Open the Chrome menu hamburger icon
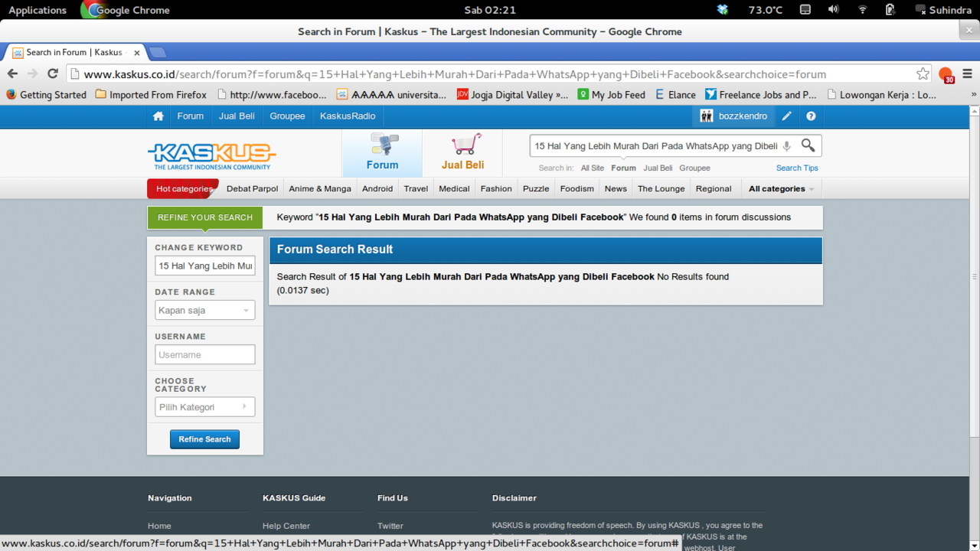This screenshot has width=980, height=551. [967, 74]
